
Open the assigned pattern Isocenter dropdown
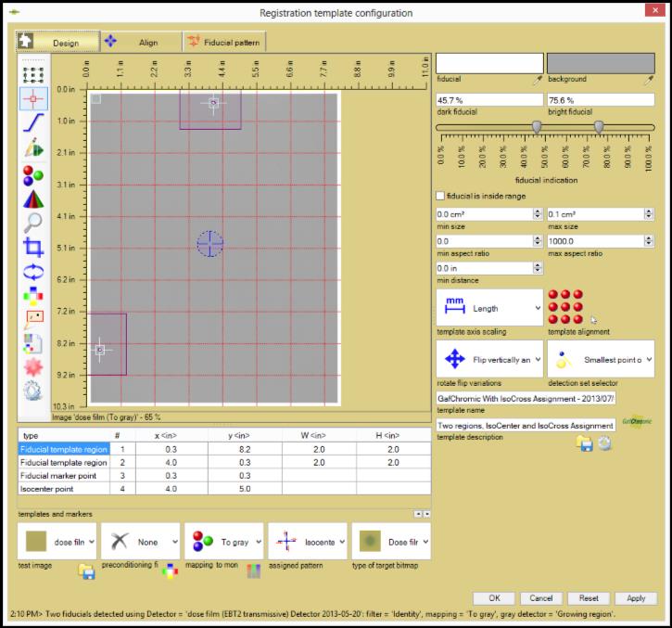(x=308, y=542)
